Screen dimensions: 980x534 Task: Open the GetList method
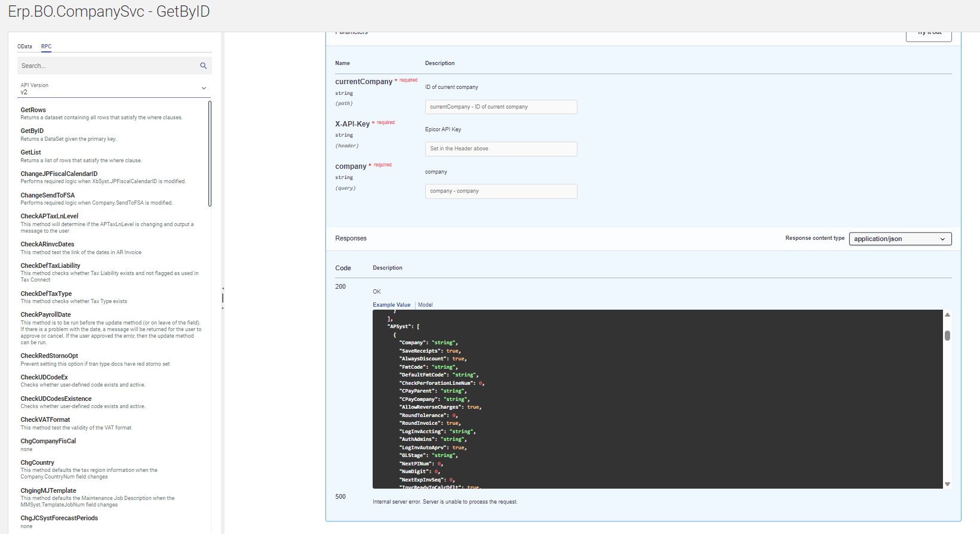point(31,152)
